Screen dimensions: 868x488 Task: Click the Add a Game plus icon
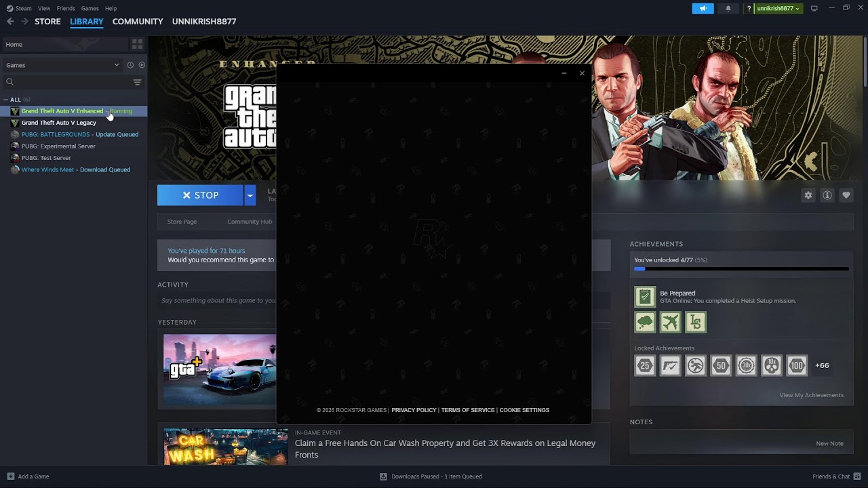click(x=10, y=476)
